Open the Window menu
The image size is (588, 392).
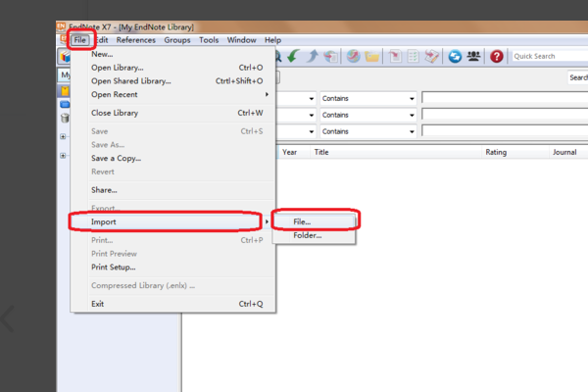point(241,40)
